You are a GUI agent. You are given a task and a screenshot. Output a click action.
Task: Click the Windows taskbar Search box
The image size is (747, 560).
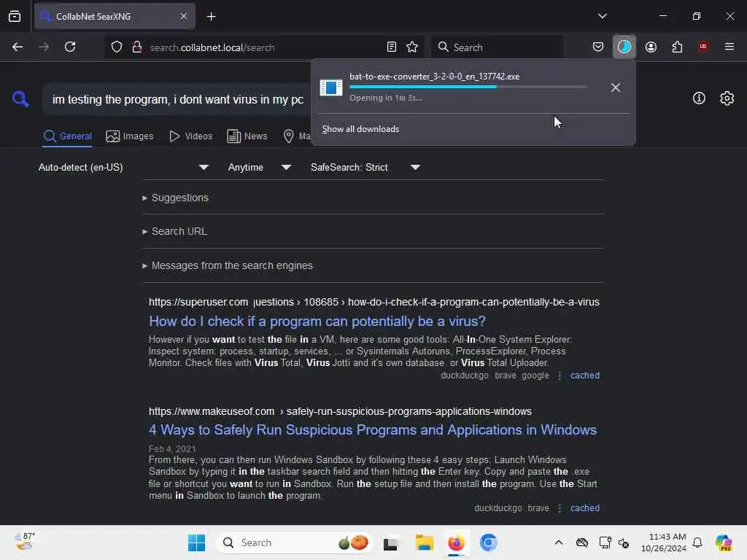295,542
